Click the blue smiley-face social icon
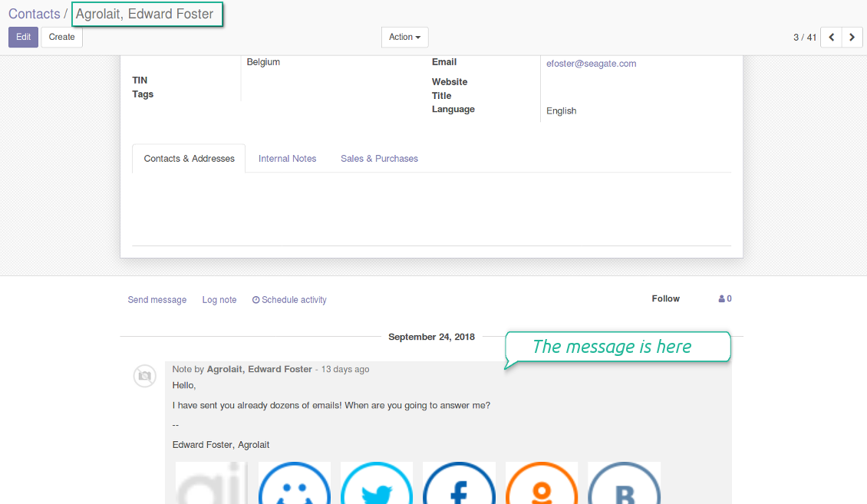 [x=295, y=485]
